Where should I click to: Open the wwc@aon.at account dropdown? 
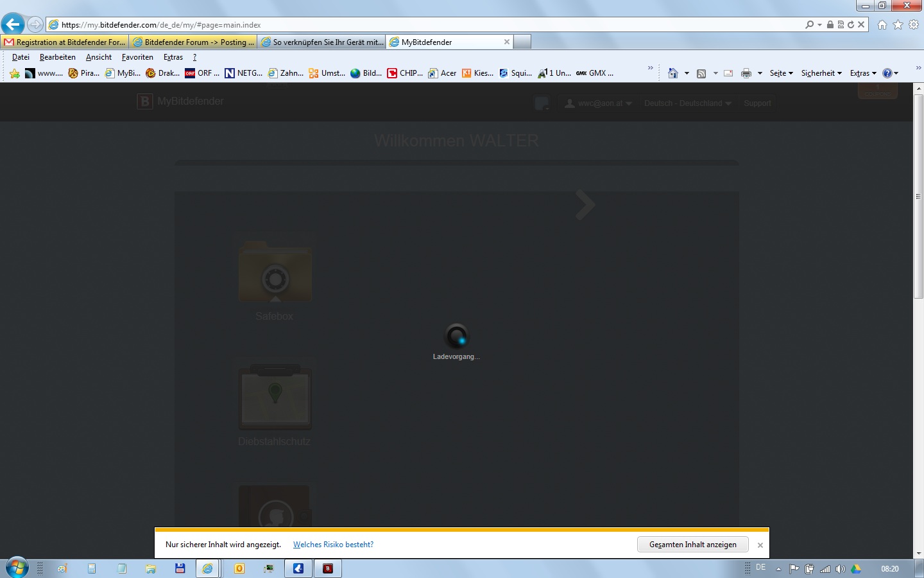tap(599, 103)
